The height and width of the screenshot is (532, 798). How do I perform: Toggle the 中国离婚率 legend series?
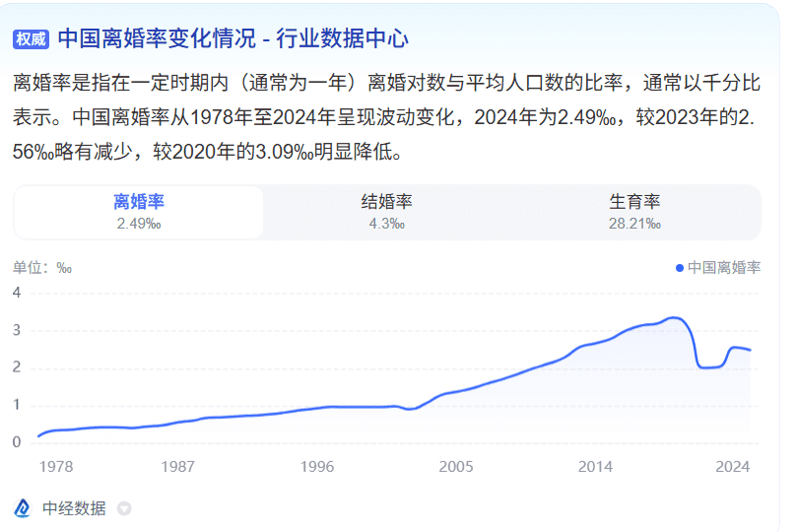[723, 267]
